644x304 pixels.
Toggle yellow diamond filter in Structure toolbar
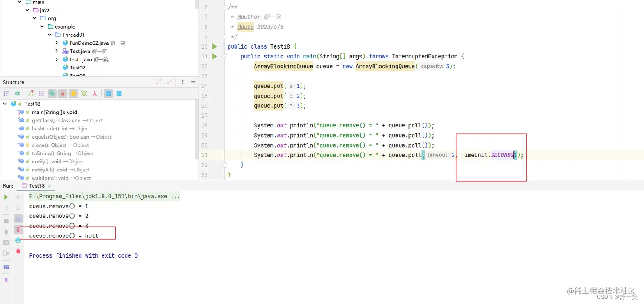pos(73,93)
